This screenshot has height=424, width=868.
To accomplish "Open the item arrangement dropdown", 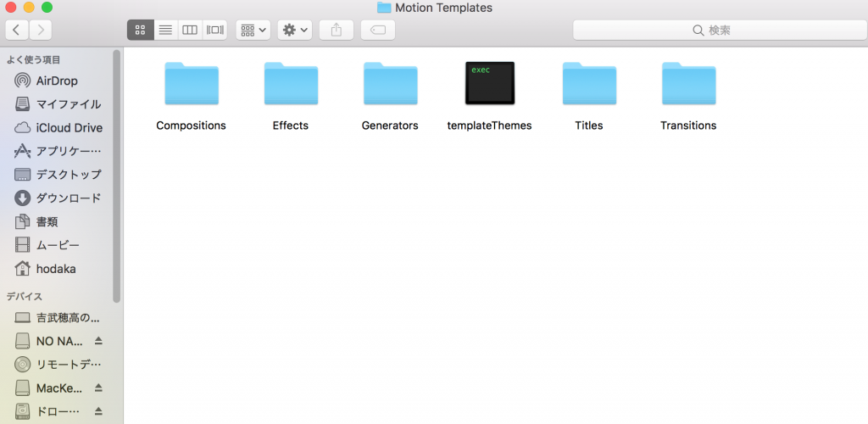I will (x=253, y=30).
